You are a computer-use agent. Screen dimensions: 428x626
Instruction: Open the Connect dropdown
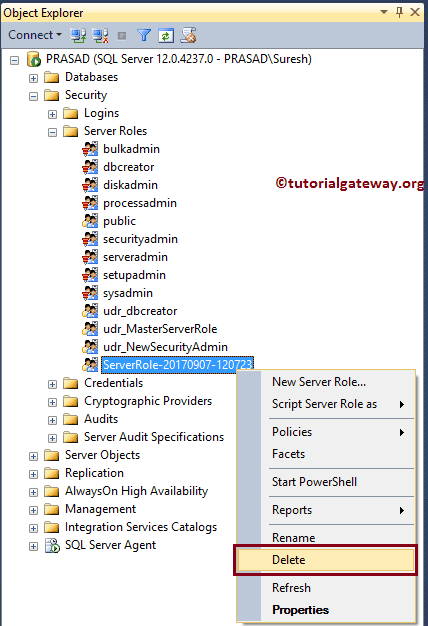[35, 35]
